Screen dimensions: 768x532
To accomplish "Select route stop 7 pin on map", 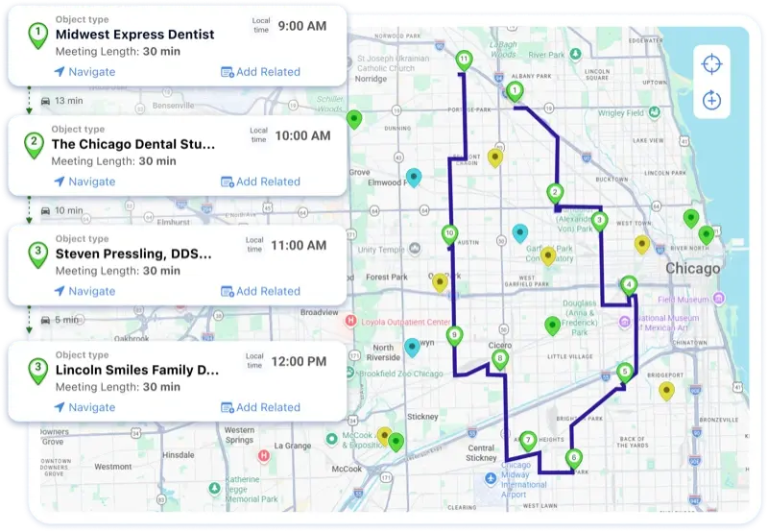I will click(527, 441).
